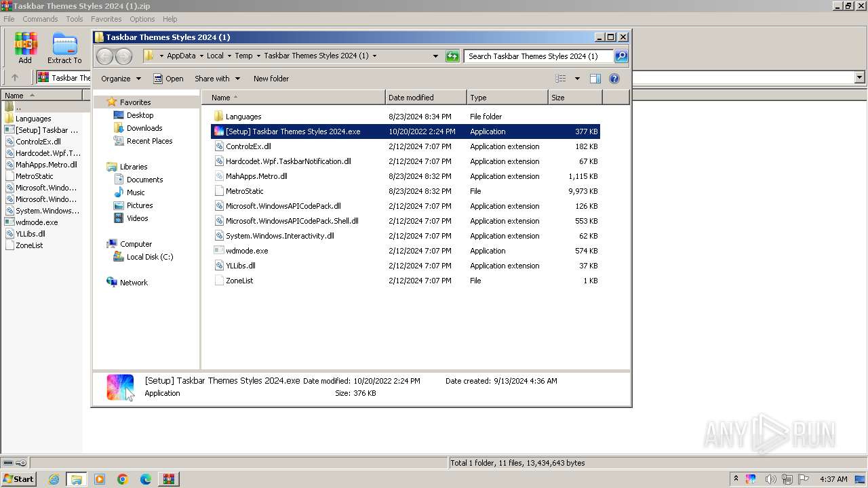Open the Explorer Help question-mark icon
Screen dimensions: 868x488
coord(614,79)
